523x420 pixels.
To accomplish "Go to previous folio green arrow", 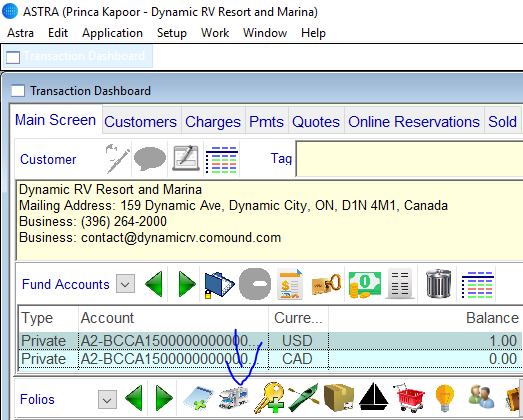I will coord(134,398).
